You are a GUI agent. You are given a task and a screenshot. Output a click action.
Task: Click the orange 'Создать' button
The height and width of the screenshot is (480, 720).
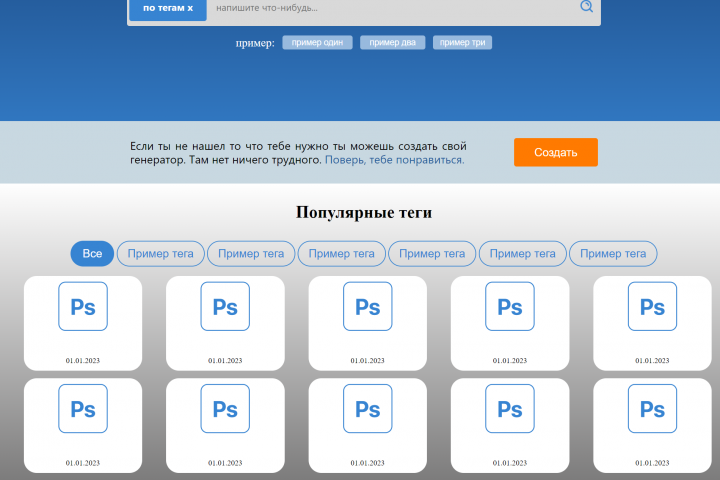click(556, 152)
